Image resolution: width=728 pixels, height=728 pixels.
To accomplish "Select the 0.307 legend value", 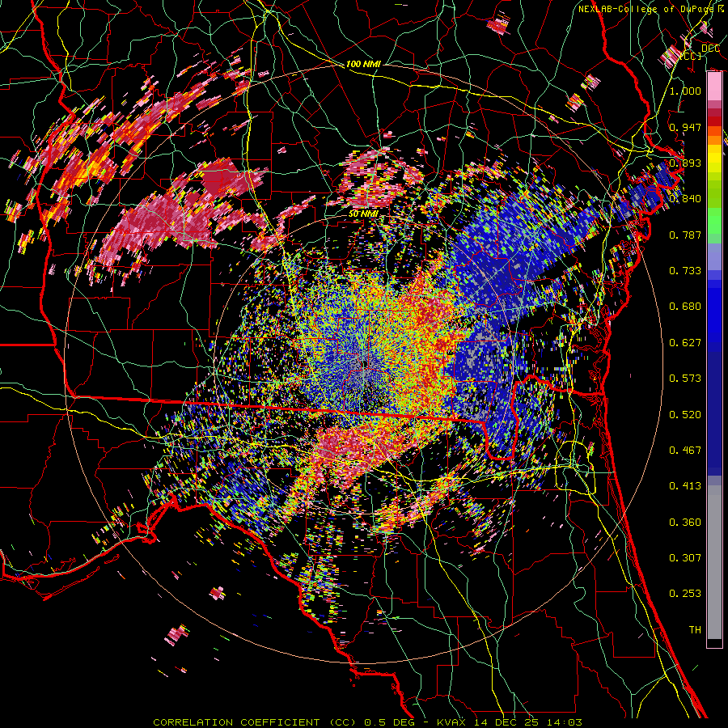I will point(685,558).
